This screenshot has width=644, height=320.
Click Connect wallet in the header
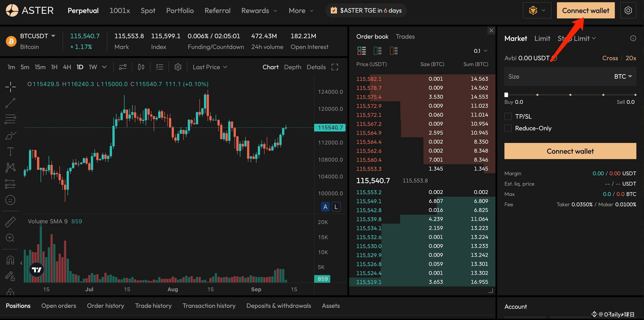(585, 11)
